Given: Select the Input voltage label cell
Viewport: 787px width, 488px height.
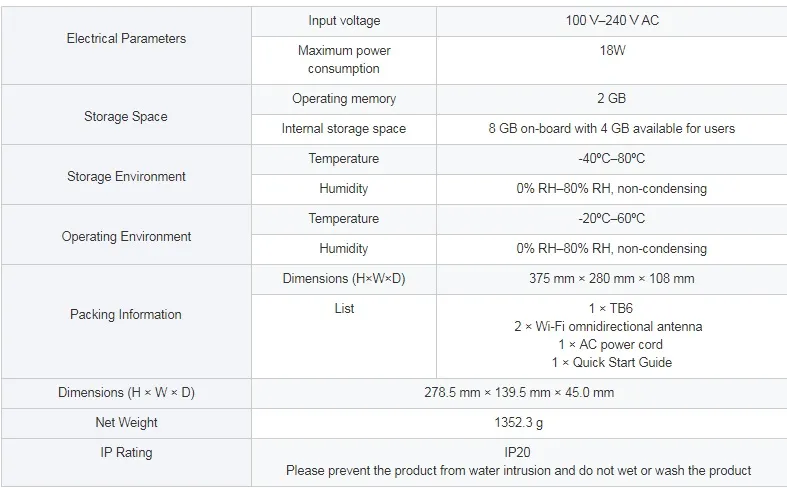Looking at the screenshot, I should pyautogui.click(x=344, y=21).
